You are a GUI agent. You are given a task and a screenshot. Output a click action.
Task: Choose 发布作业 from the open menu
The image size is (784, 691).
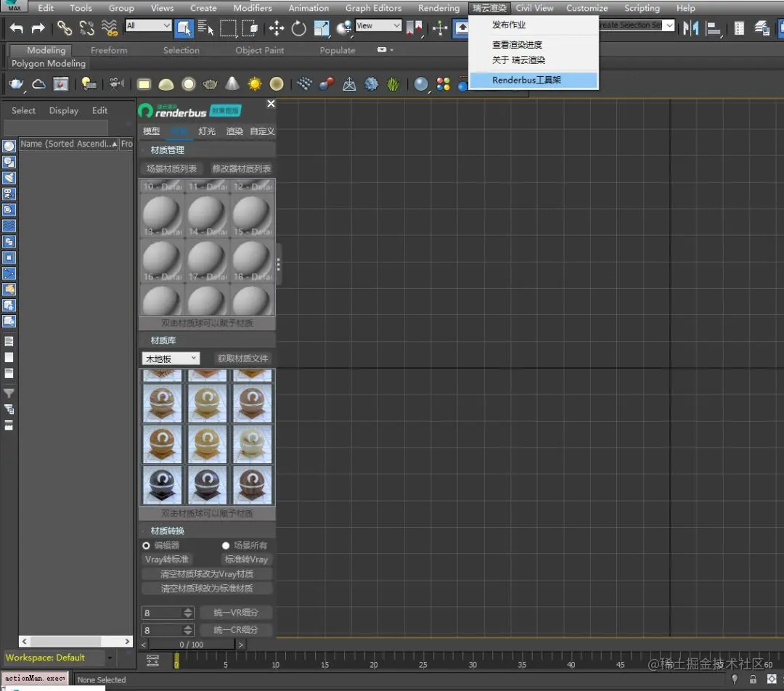click(x=508, y=25)
